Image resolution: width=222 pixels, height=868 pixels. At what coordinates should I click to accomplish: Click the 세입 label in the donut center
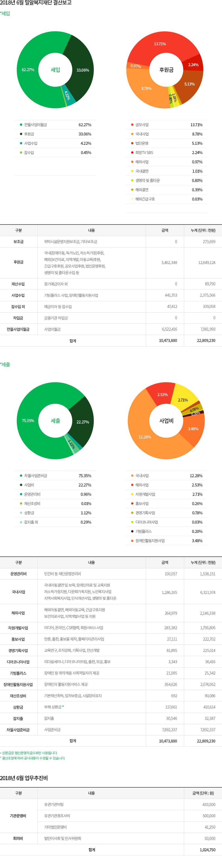tap(55, 70)
